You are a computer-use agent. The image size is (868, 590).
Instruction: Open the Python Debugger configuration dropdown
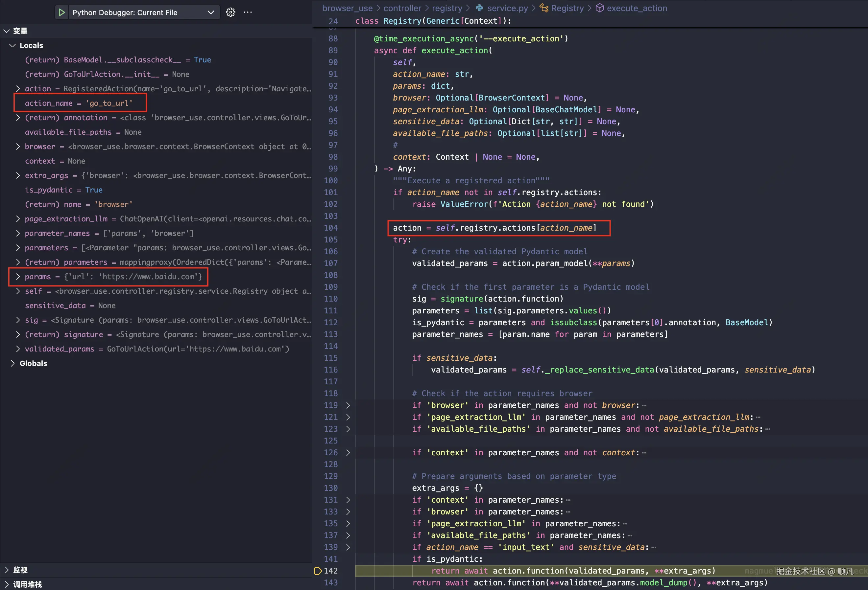(211, 12)
